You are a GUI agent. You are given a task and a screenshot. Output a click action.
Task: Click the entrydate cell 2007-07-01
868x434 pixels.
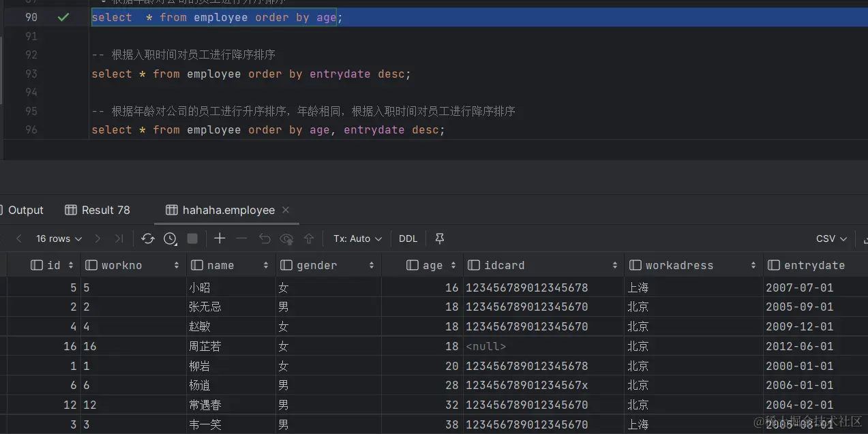(x=815, y=288)
